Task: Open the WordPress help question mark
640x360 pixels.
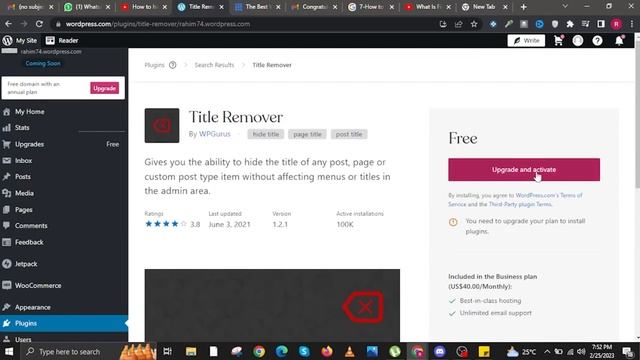Action: point(597,40)
